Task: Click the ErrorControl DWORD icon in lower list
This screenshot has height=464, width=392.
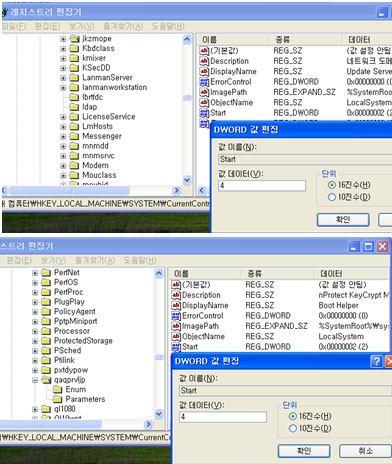Action: point(176,316)
